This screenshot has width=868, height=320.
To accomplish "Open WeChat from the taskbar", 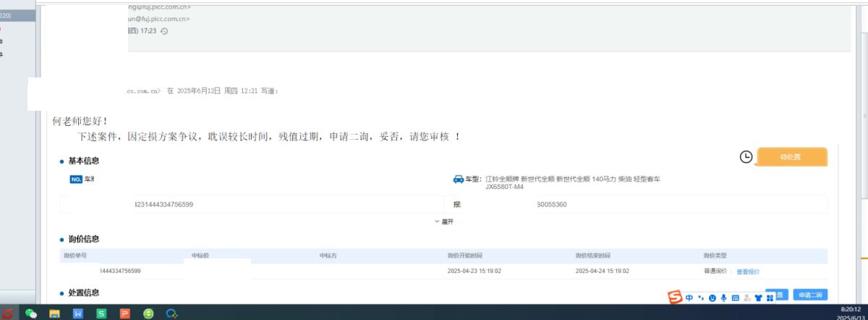I will (x=31, y=313).
